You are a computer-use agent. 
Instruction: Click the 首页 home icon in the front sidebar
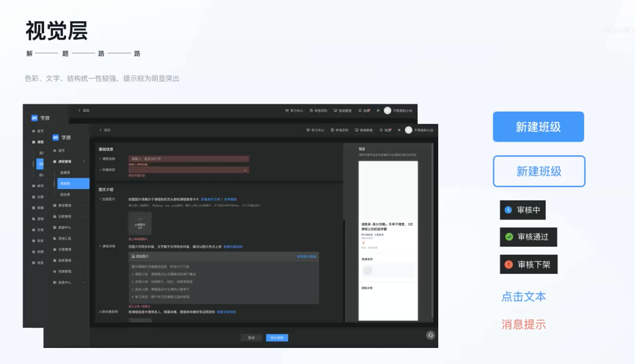point(55,150)
